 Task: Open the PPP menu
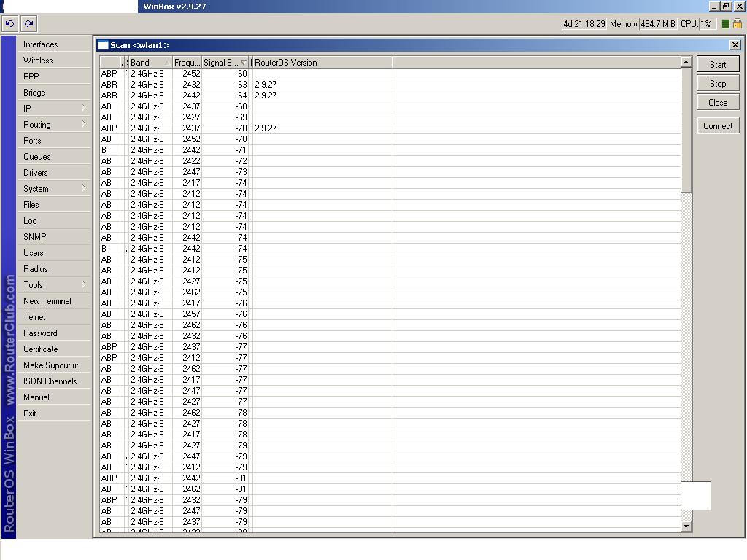point(54,76)
